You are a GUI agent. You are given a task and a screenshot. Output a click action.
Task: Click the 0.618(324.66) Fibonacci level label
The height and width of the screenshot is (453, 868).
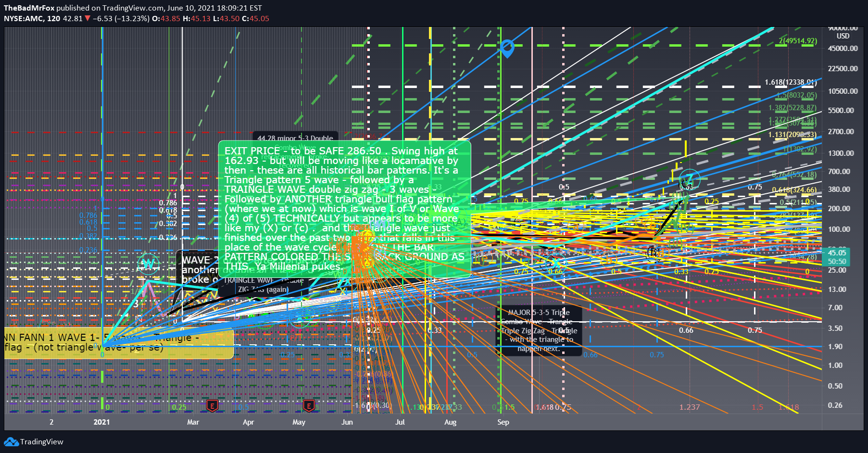click(x=794, y=190)
